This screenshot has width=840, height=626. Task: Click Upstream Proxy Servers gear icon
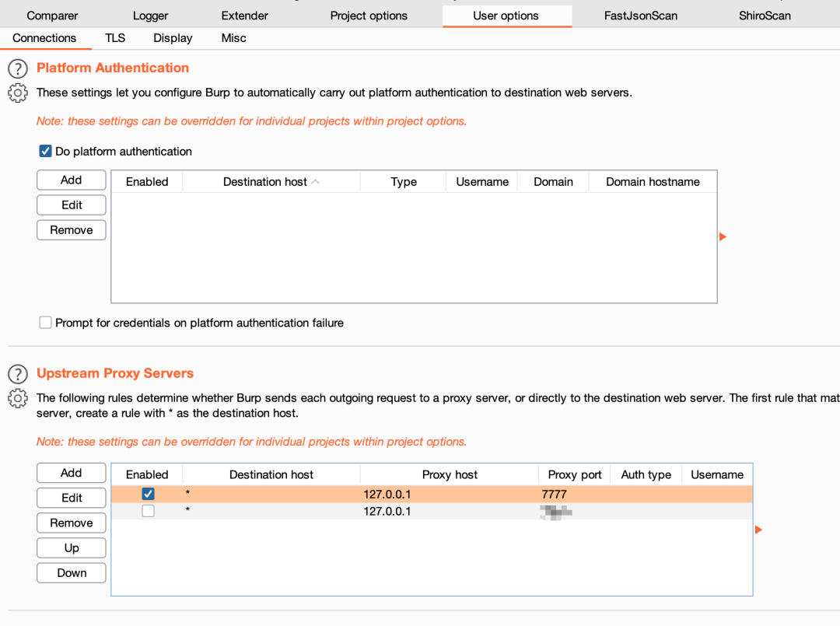[17, 399]
